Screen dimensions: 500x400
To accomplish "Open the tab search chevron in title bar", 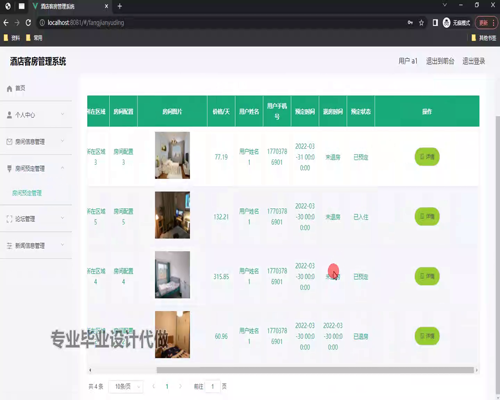I will pos(444,5).
